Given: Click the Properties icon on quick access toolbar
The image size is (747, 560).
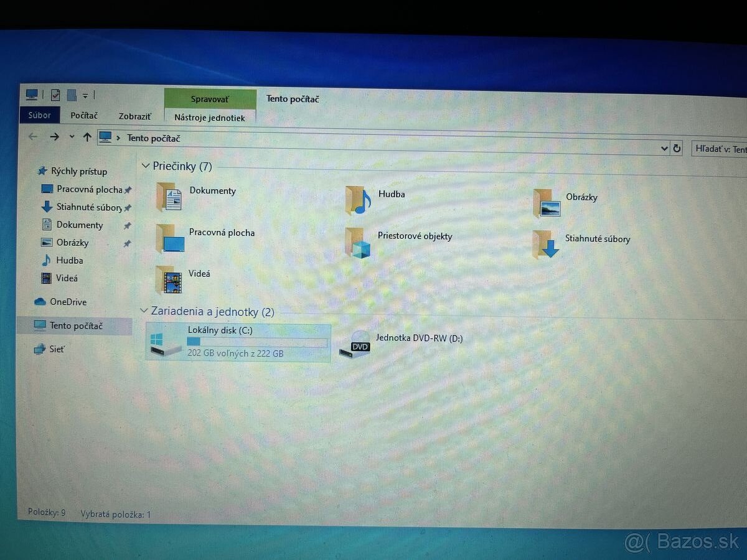Looking at the screenshot, I should point(55,95).
